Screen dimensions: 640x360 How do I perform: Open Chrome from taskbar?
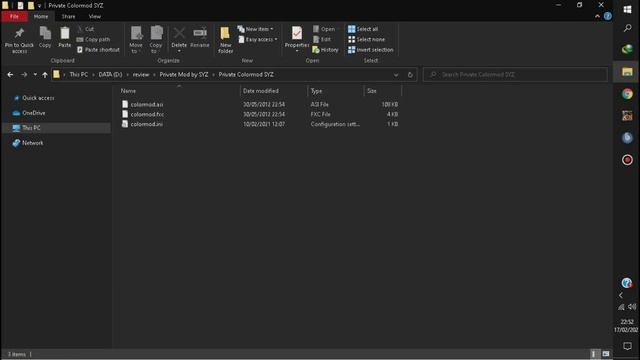627,94
